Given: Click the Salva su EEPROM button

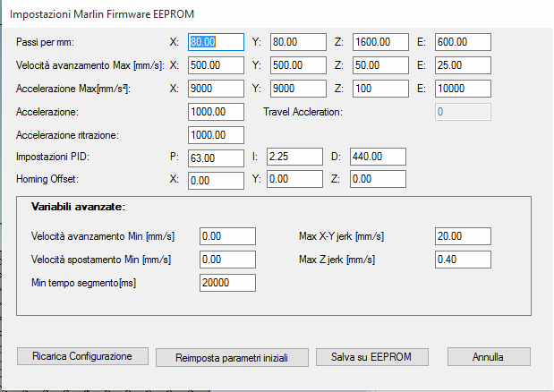Looking at the screenshot, I should 372,357.
